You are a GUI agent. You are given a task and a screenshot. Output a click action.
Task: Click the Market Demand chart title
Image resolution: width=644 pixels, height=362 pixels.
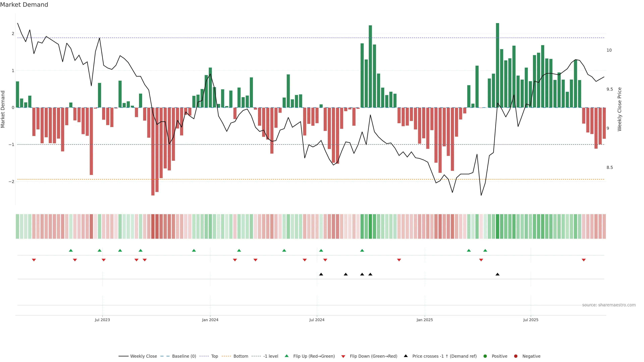(x=24, y=5)
